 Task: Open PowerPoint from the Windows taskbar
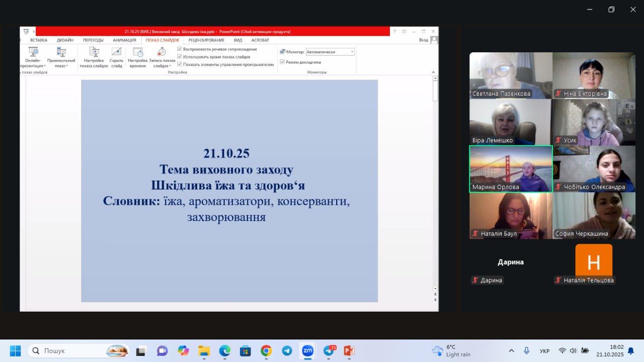click(x=349, y=350)
